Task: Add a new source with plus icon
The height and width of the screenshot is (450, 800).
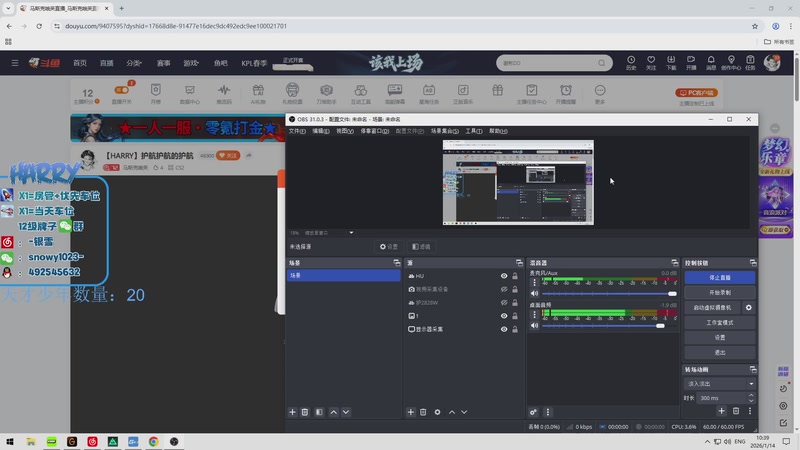Action: [411, 412]
